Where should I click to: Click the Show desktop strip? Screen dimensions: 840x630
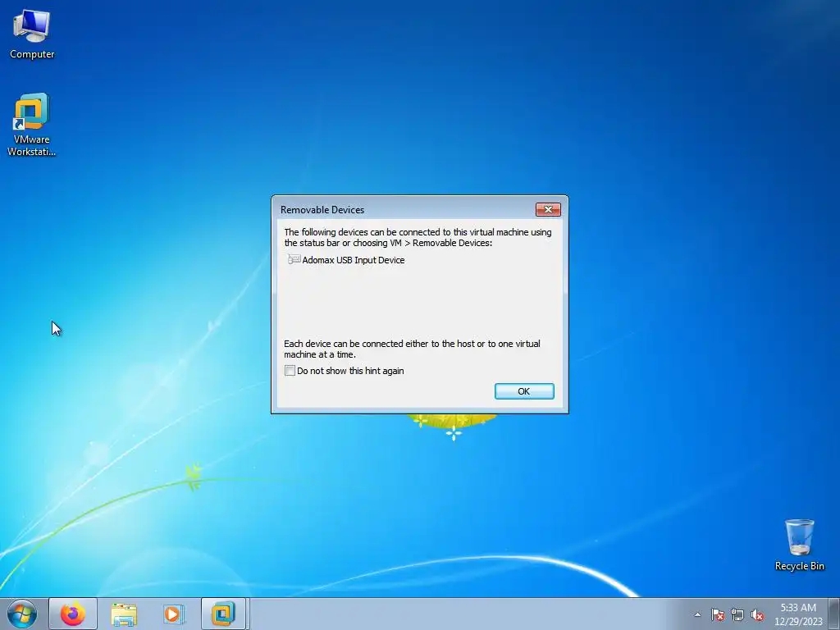pos(834,614)
